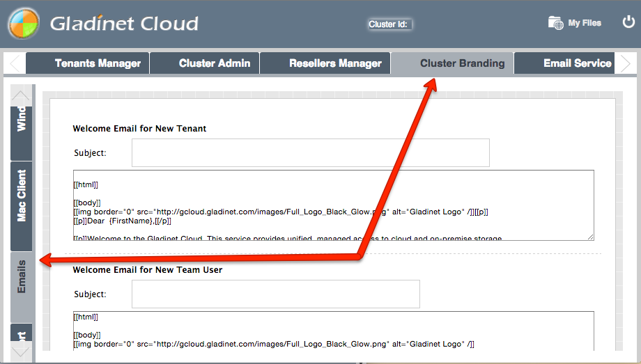Click the Gladinet Cloud logo icon

(x=24, y=23)
